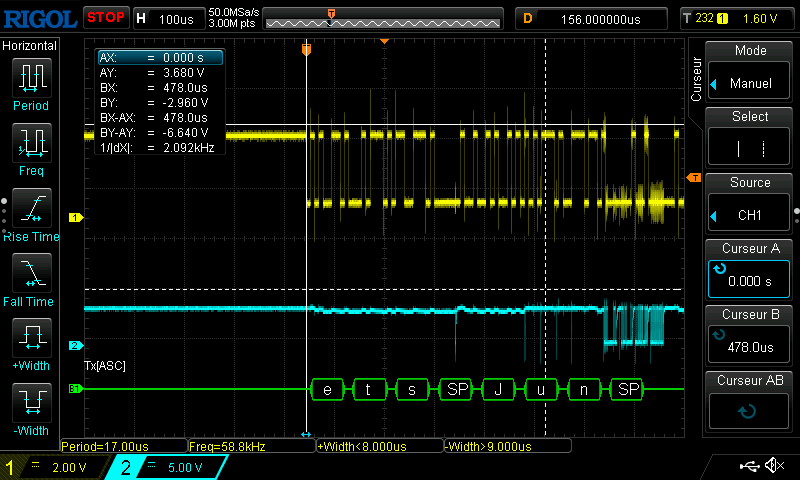
Task: Click the RIGOL logo
Action: 40,19
